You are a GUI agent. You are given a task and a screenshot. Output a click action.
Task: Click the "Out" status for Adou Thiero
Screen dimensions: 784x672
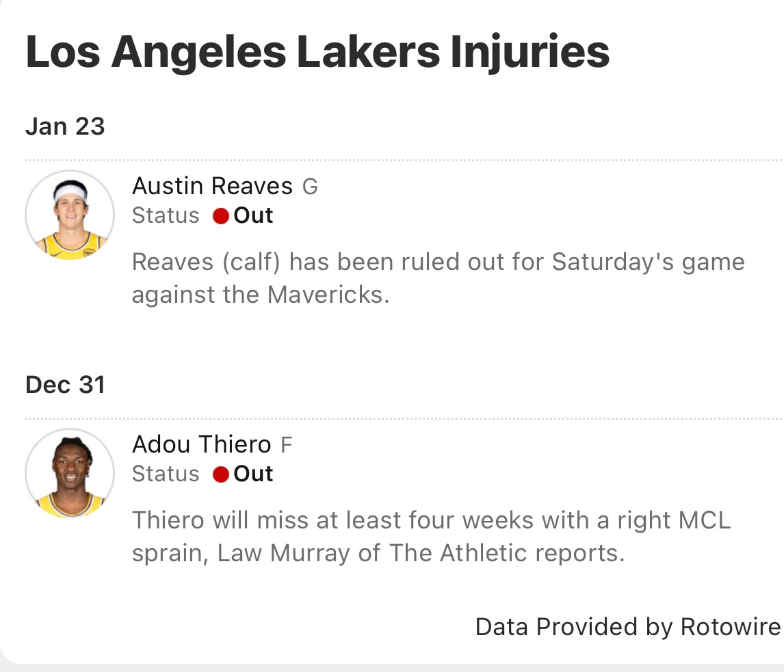point(253,474)
